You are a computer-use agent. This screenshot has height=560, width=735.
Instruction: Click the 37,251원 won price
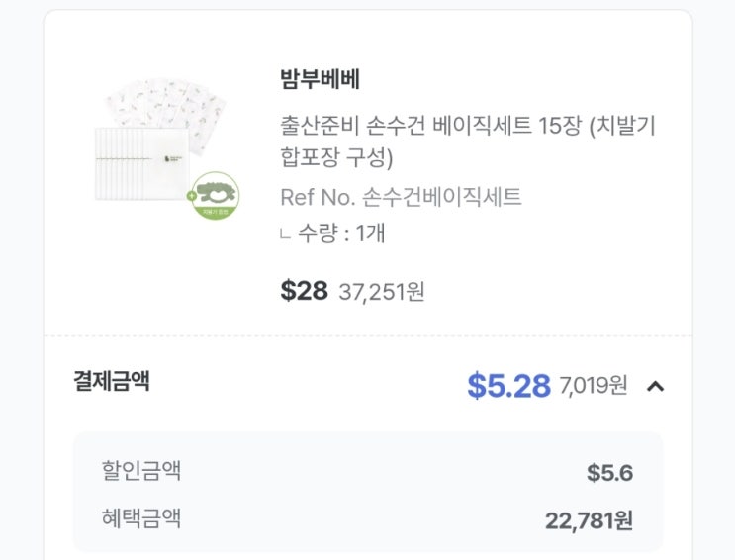[382, 292]
